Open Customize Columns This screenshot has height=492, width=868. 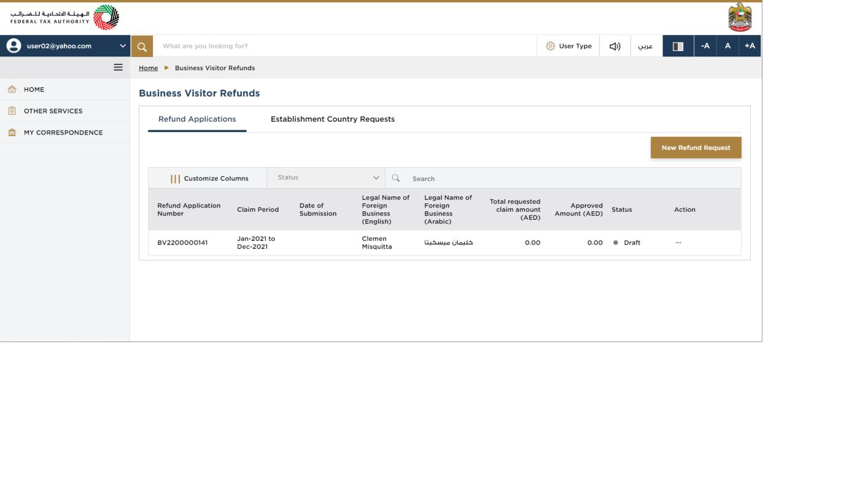click(207, 178)
